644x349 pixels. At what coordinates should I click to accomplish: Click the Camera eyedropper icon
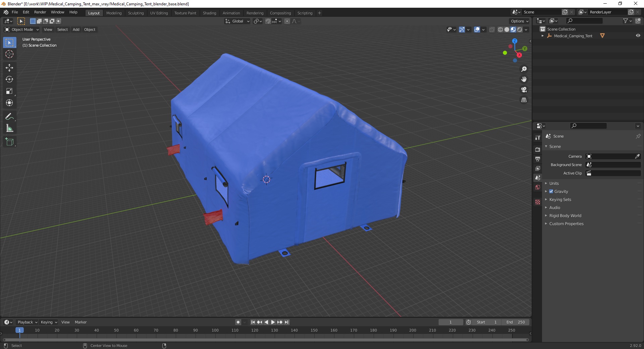coord(637,156)
